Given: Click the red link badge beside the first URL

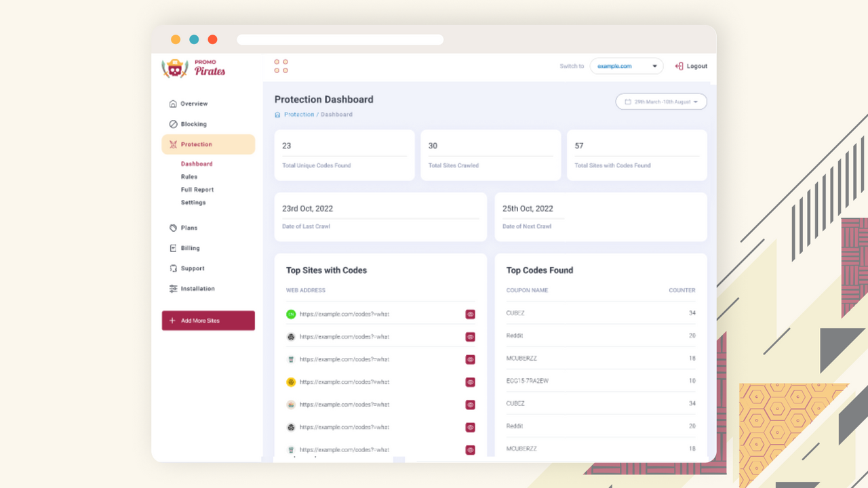Looking at the screenshot, I should tap(470, 314).
